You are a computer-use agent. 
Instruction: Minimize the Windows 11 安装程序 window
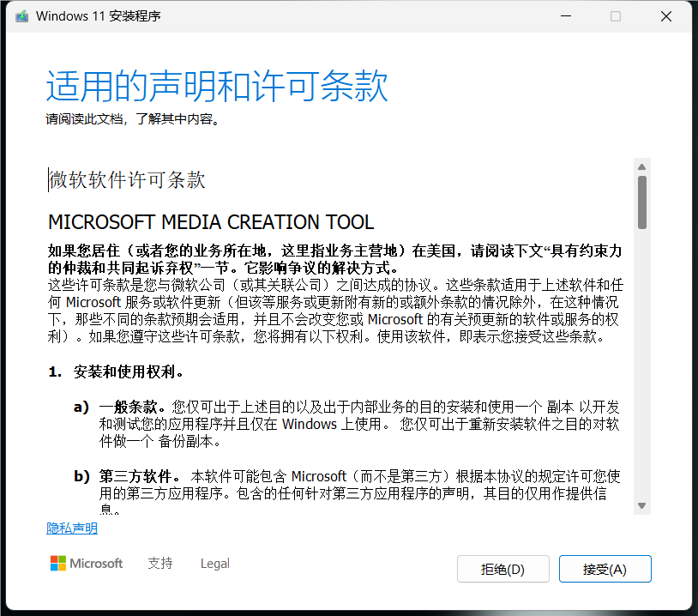(x=564, y=16)
